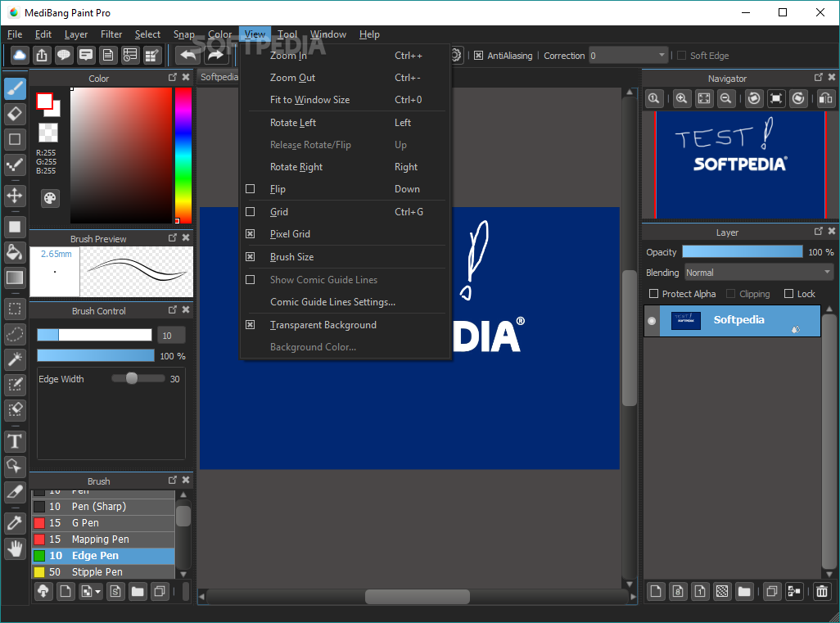Screen dimensions: 840x623
Task: Close the Color panel
Action: [186, 77]
